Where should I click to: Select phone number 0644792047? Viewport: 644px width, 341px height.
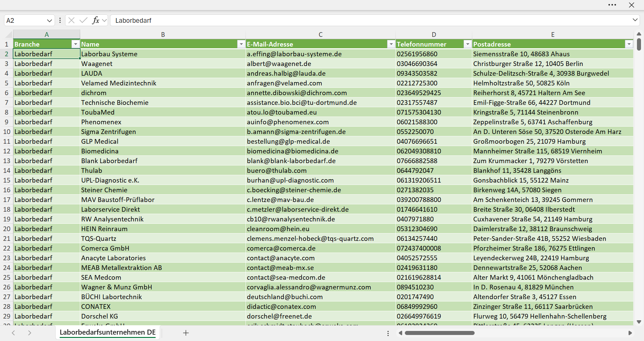tap(434, 170)
